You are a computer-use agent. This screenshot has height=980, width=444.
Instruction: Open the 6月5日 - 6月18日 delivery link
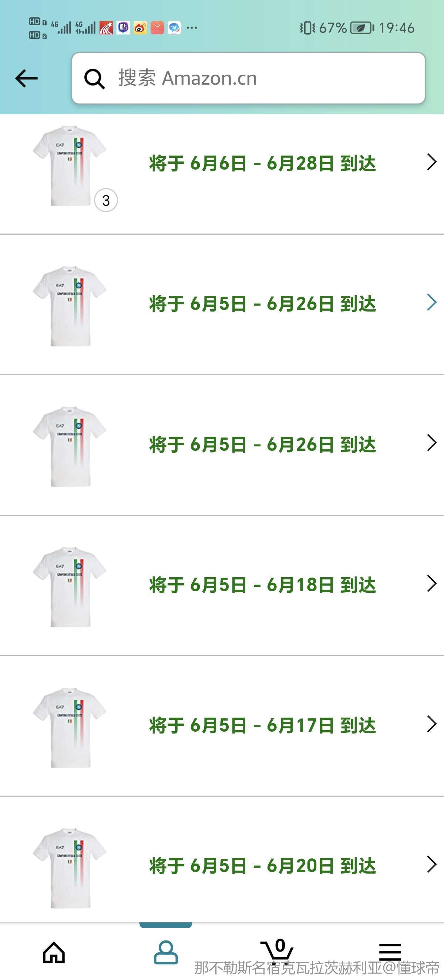(x=262, y=585)
